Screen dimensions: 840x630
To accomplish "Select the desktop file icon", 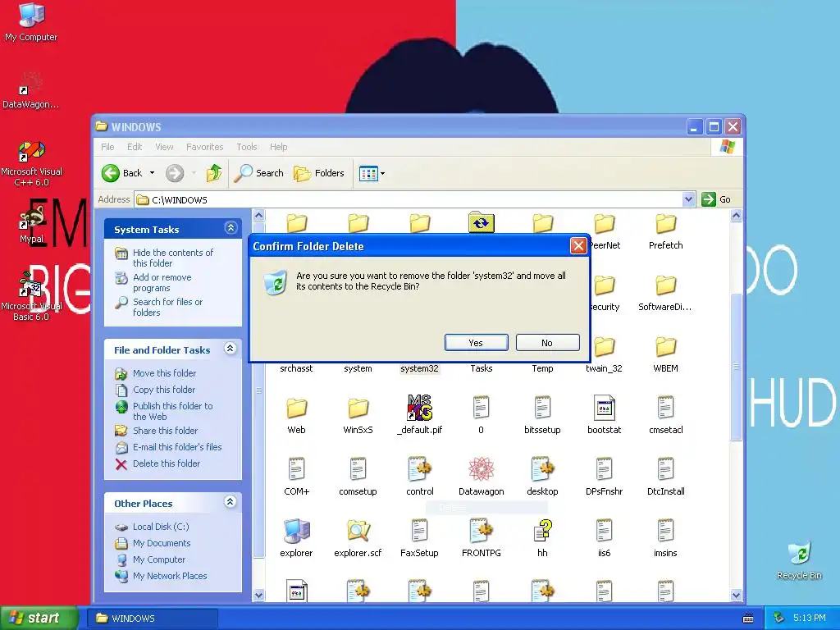I will coord(543,469).
